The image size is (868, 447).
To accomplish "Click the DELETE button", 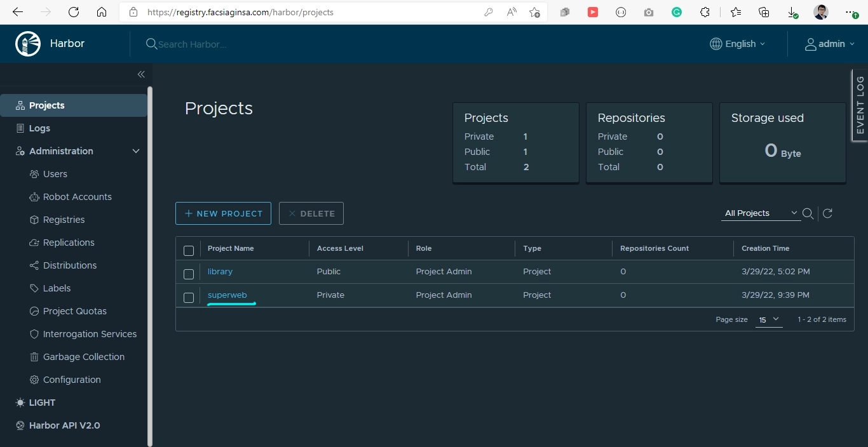I will pos(311,213).
